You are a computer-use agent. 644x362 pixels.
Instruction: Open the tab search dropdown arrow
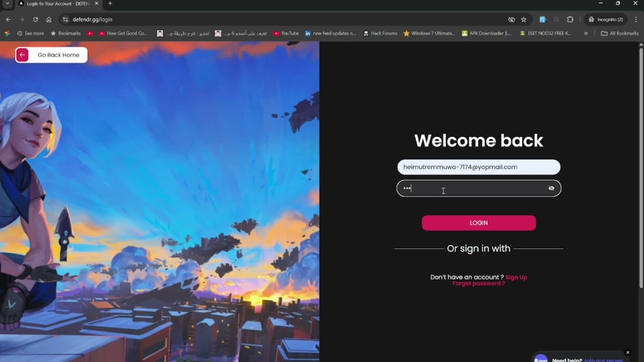click(7, 4)
